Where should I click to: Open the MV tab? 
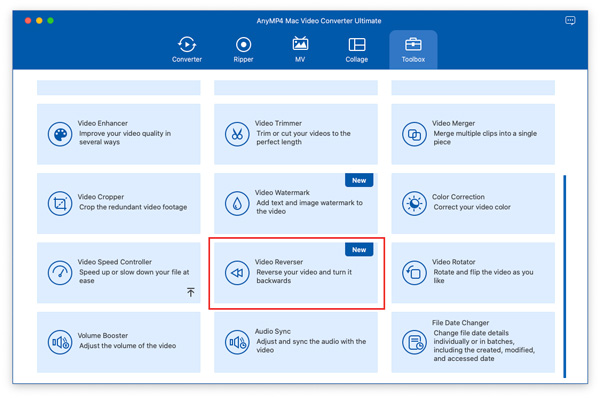pos(300,50)
